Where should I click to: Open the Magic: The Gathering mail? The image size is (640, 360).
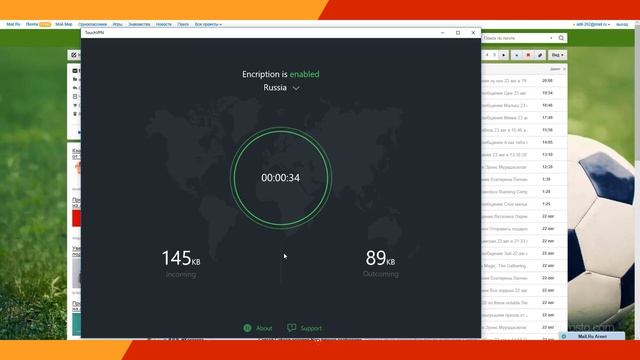pos(524,266)
